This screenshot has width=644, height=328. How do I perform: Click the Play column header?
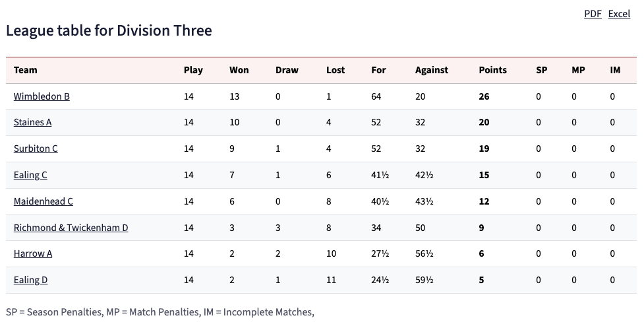coord(193,70)
